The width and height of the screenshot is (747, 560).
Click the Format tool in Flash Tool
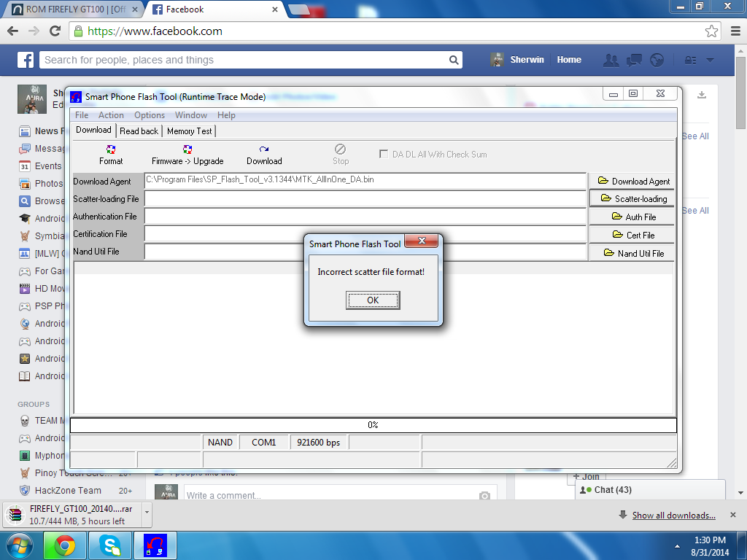[x=111, y=155]
